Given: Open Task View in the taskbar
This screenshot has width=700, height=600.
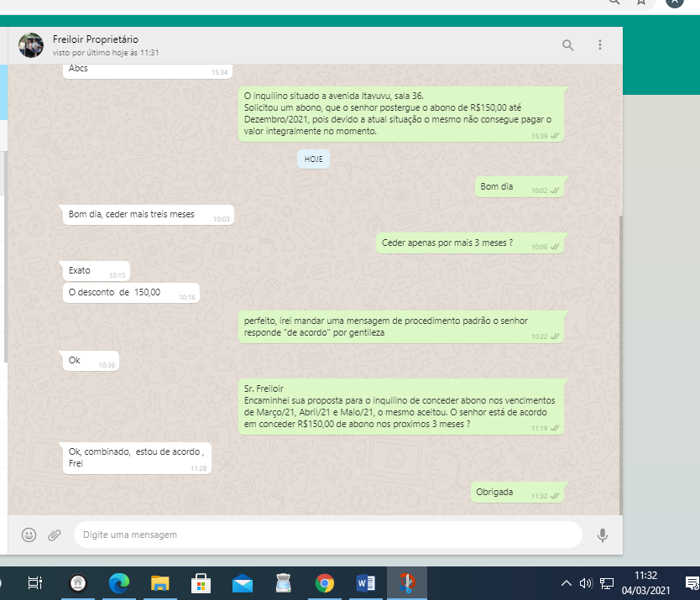Looking at the screenshot, I should click(35, 582).
